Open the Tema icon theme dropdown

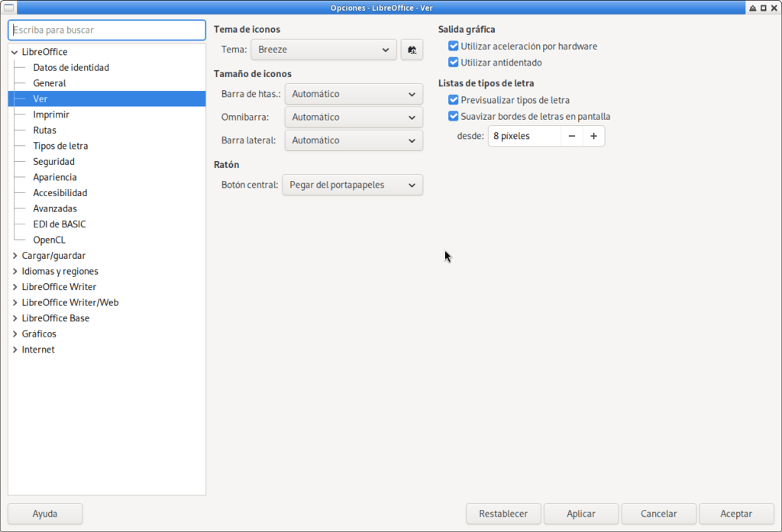pos(324,50)
